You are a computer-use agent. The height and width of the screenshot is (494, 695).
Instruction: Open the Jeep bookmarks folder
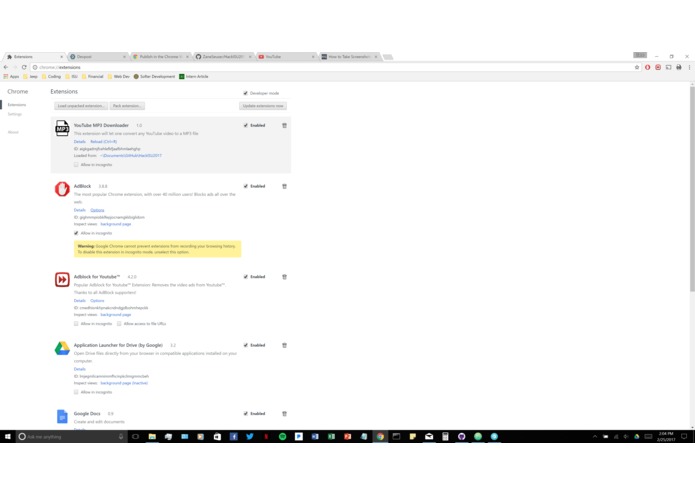coord(31,77)
